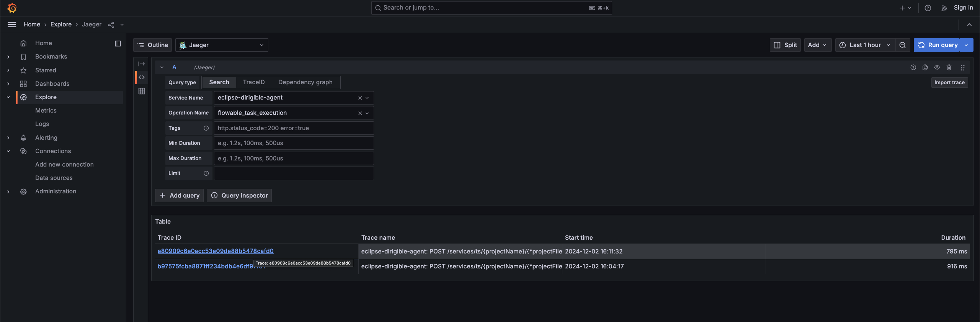980x322 pixels.
Task: Open the Add dropdown in toolbar
Action: pyautogui.click(x=817, y=45)
